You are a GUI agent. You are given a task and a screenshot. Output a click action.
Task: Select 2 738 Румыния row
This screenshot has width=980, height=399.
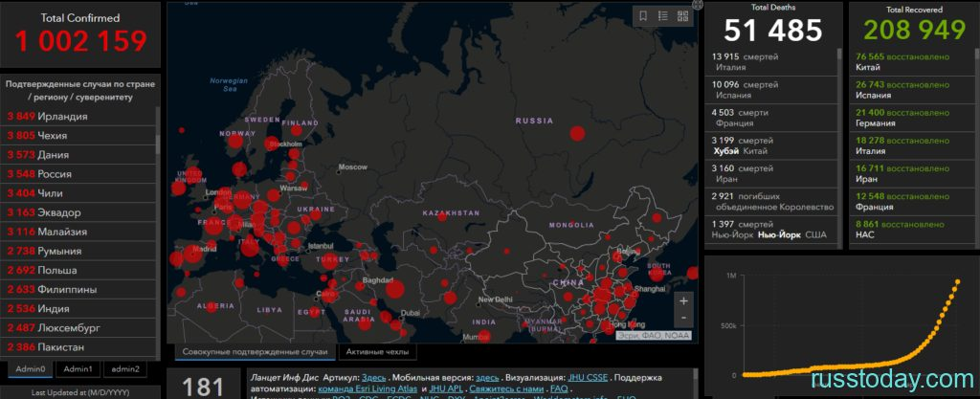coord(80,251)
